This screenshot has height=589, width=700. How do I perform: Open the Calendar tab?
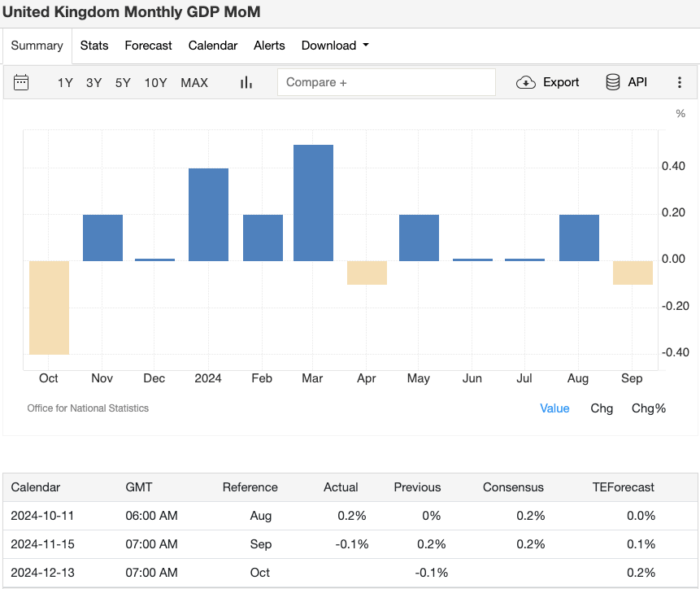tap(212, 46)
